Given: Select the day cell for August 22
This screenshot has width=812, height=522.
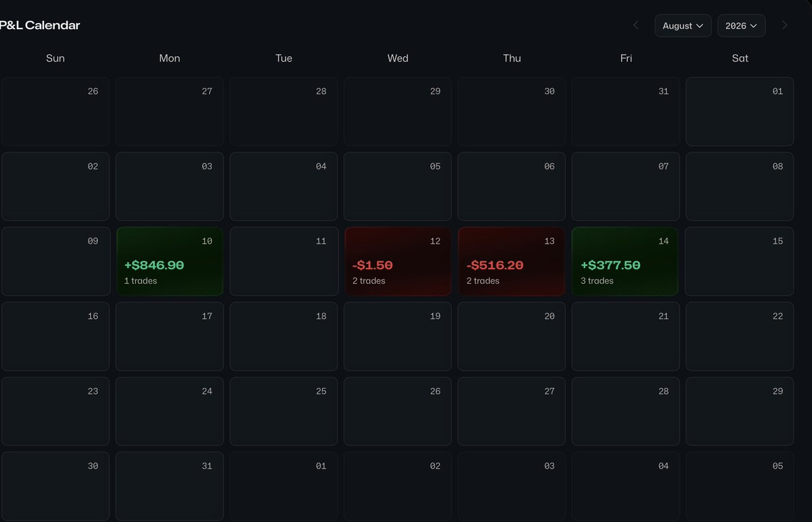Looking at the screenshot, I should tap(740, 336).
